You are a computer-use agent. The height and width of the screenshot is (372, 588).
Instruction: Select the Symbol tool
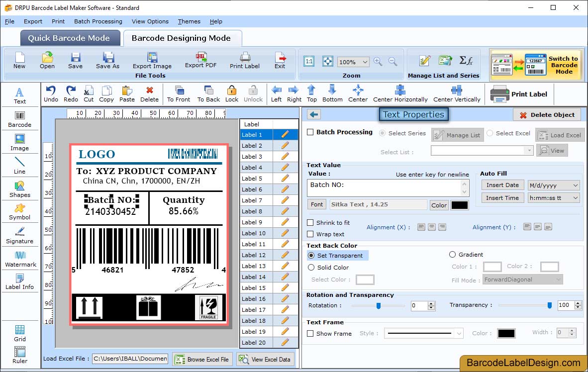19,212
